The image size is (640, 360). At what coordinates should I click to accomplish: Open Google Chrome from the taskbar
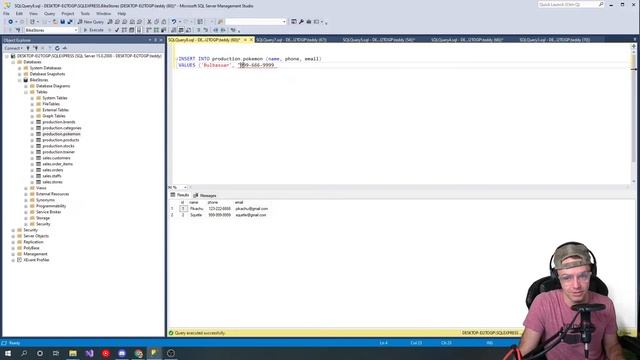click(138, 353)
